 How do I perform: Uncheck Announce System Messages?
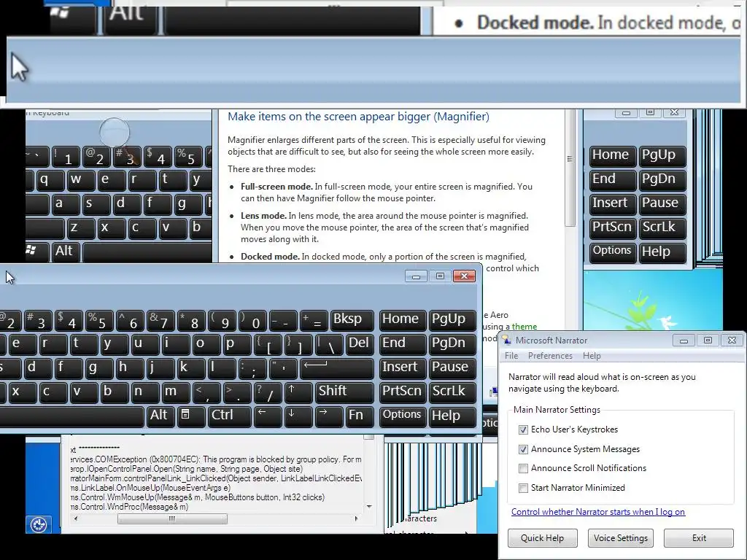[523, 449]
